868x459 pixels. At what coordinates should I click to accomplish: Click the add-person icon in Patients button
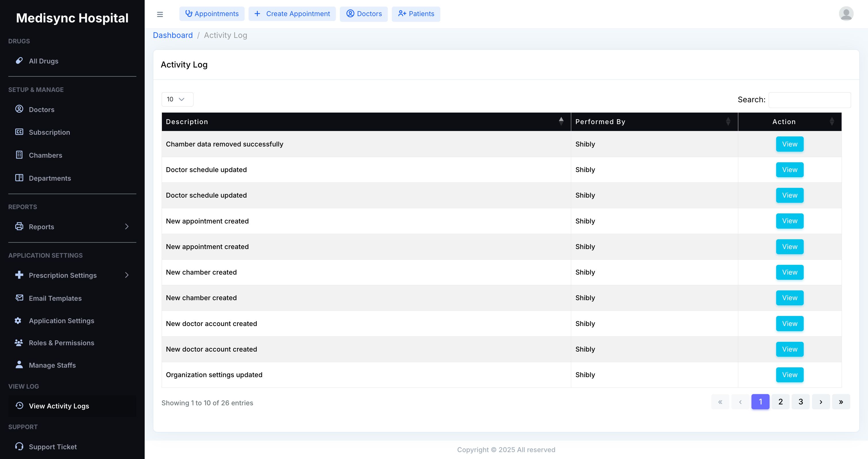pos(402,14)
